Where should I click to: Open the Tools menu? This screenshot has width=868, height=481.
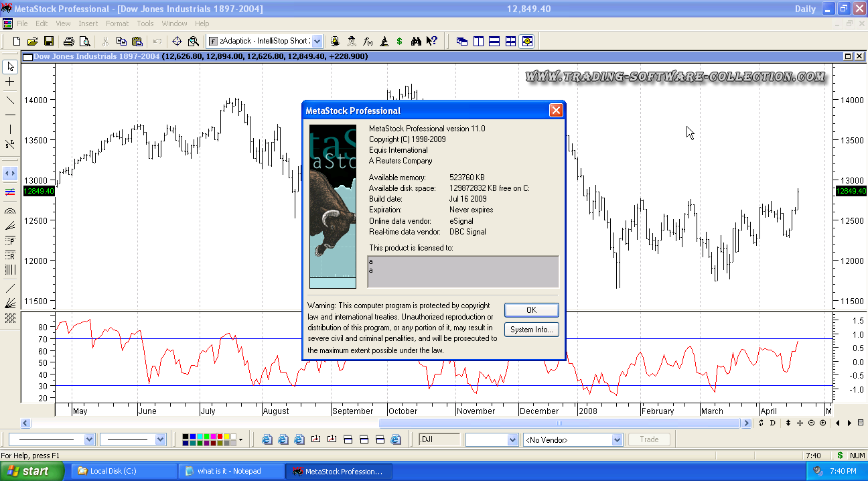click(145, 23)
